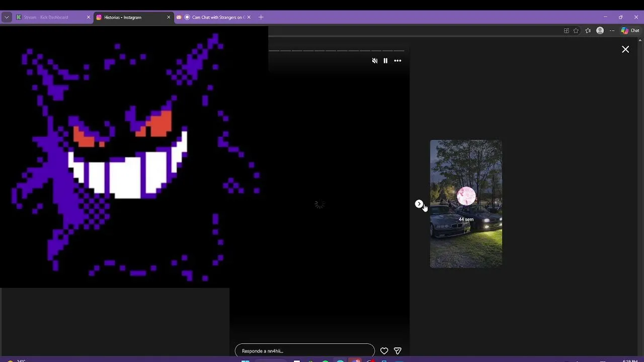Go to the next story arrow

[419, 204]
